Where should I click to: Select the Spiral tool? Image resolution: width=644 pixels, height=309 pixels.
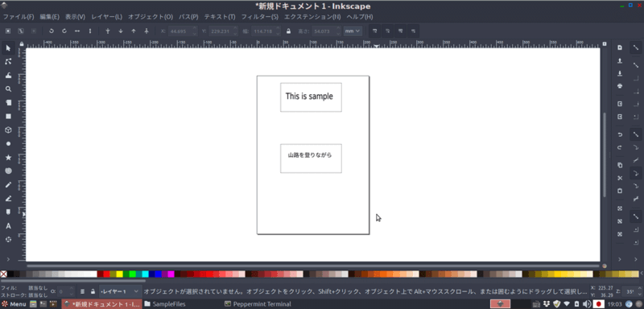coord(8,171)
